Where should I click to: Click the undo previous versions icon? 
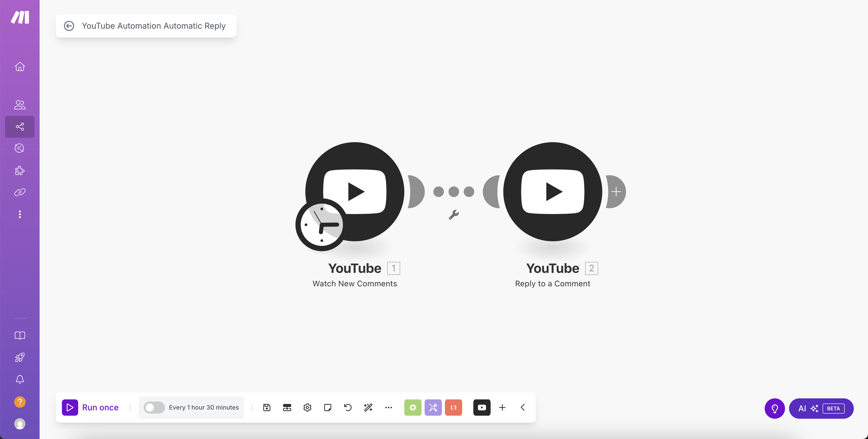348,407
